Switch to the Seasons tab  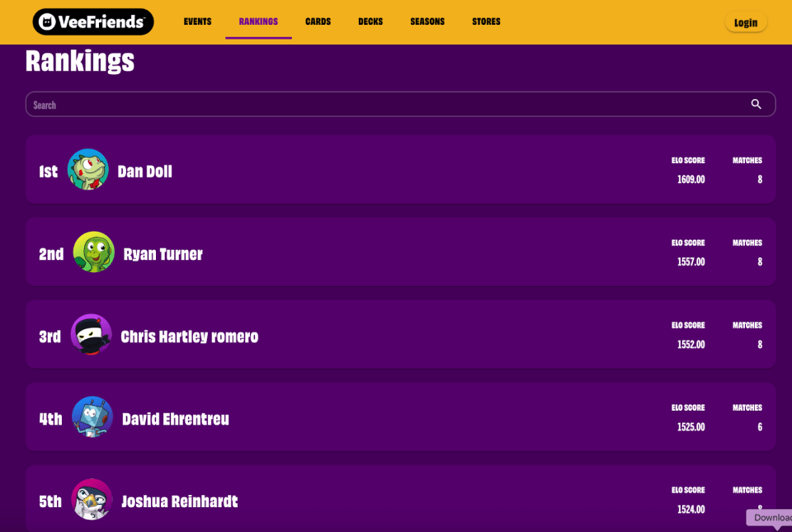427,21
